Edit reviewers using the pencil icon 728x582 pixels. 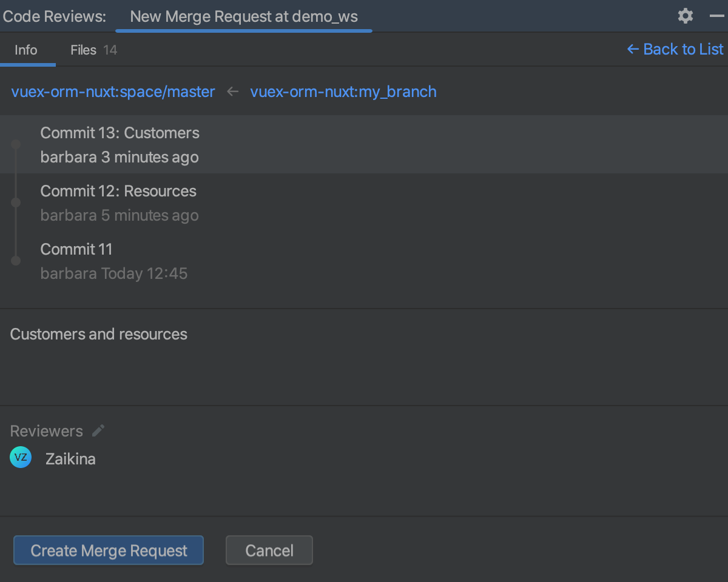(x=98, y=430)
